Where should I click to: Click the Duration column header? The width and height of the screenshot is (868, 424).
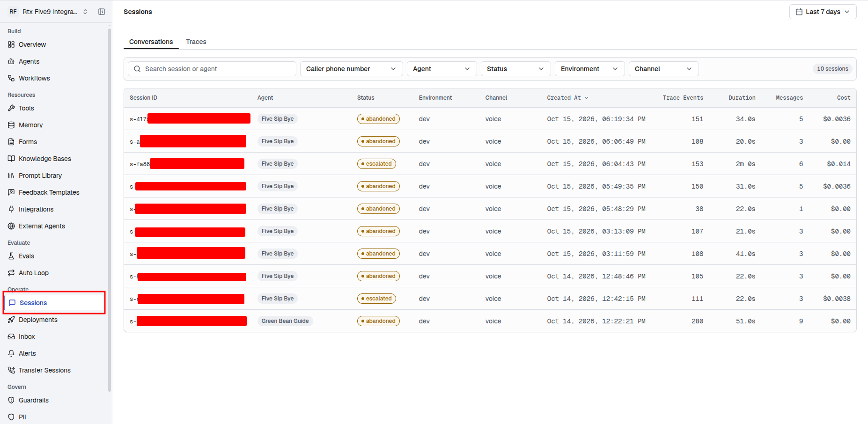point(742,98)
